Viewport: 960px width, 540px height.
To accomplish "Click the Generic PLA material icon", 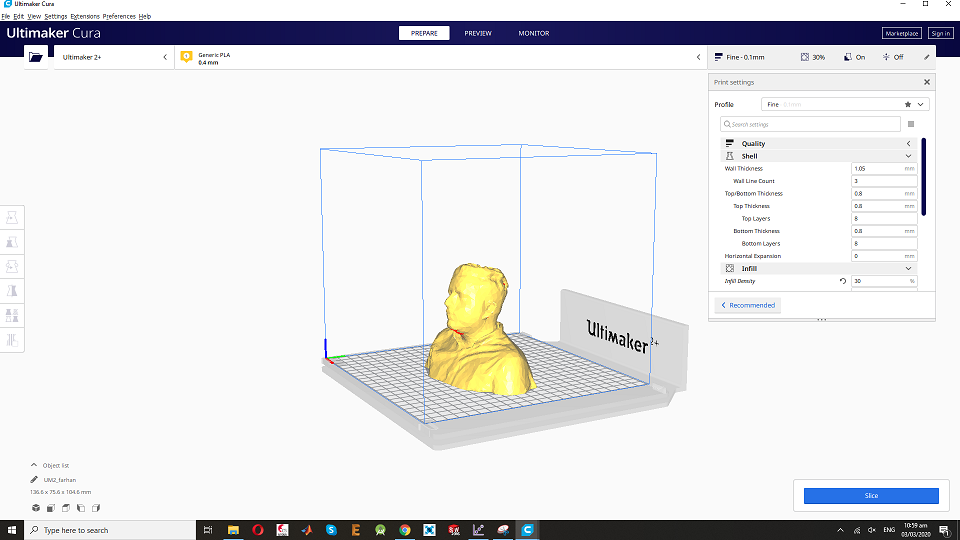I will pos(187,56).
